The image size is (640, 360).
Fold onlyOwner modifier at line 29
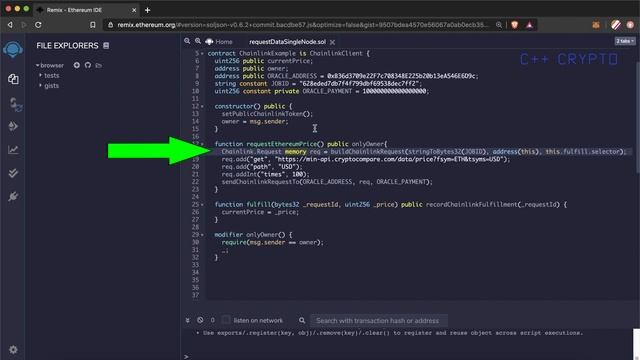[x=202, y=235]
